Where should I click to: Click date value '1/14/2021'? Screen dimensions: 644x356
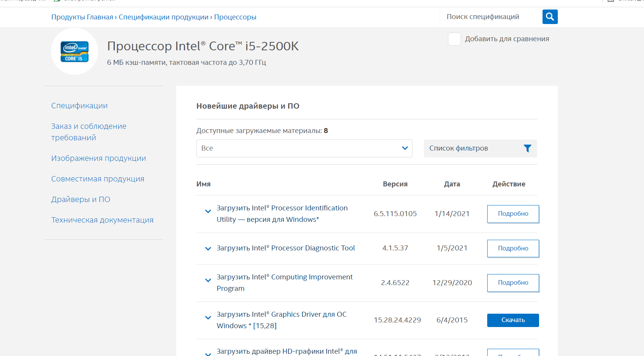click(x=452, y=214)
